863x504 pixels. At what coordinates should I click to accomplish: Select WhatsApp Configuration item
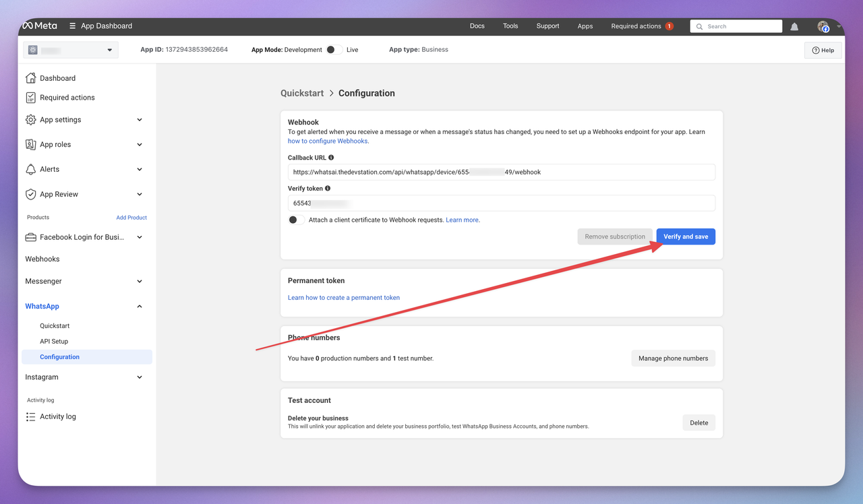(x=87, y=357)
